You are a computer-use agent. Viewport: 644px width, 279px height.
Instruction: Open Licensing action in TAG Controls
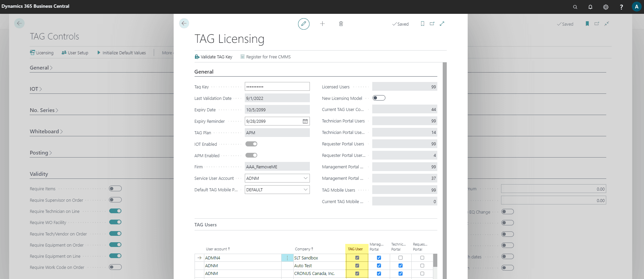[x=42, y=53]
